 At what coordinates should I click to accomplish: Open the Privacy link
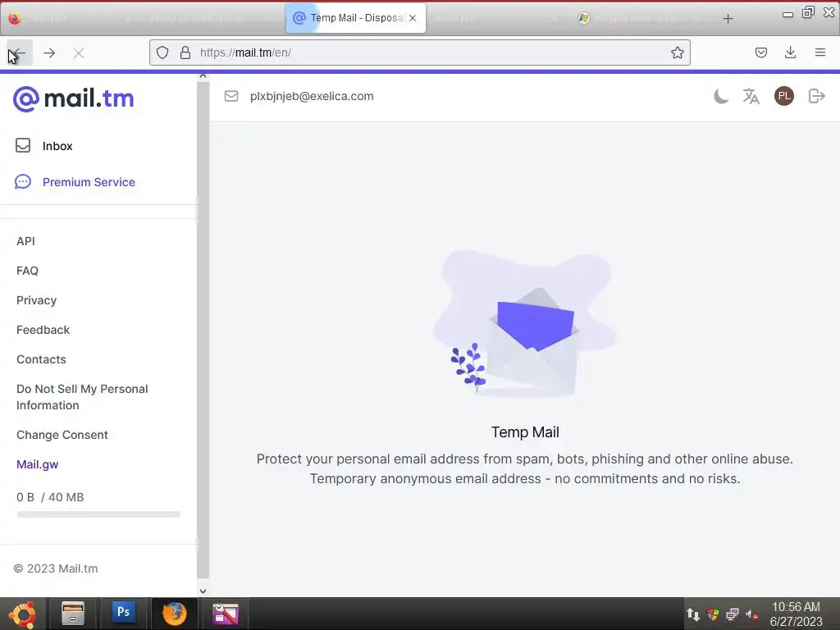[x=36, y=300]
